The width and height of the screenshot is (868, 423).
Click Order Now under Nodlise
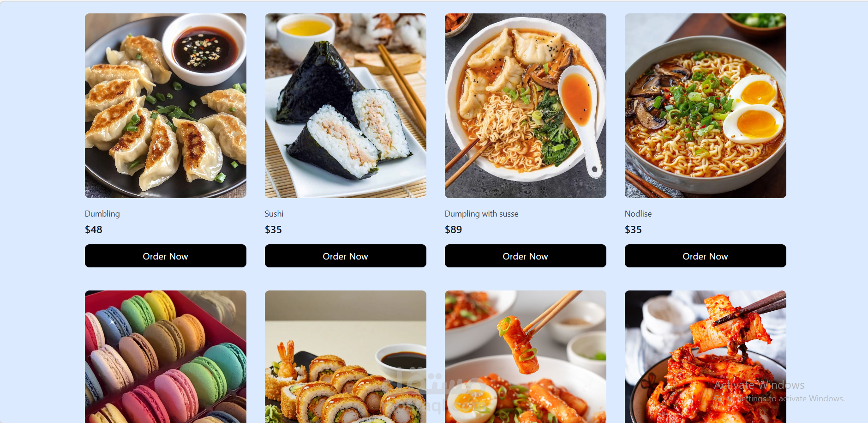pos(705,256)
